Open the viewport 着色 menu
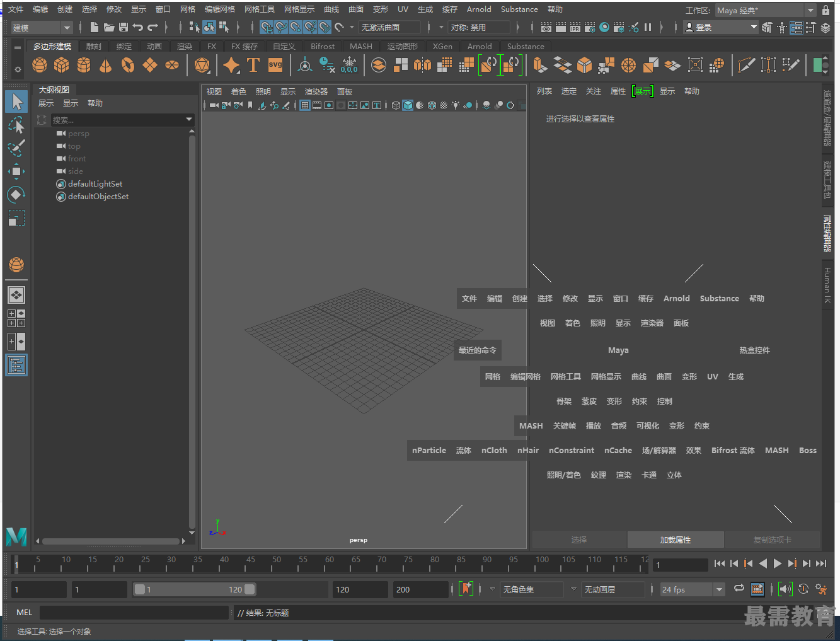Viewport: 840px width, 641px height. 238,91
